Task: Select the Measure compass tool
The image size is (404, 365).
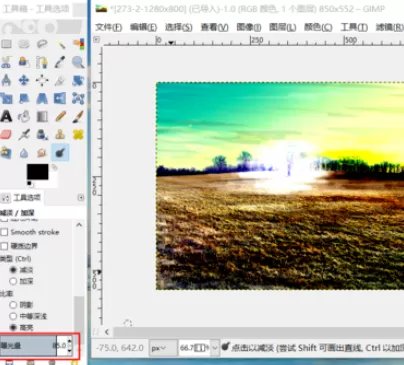Action: click(6, 80)
